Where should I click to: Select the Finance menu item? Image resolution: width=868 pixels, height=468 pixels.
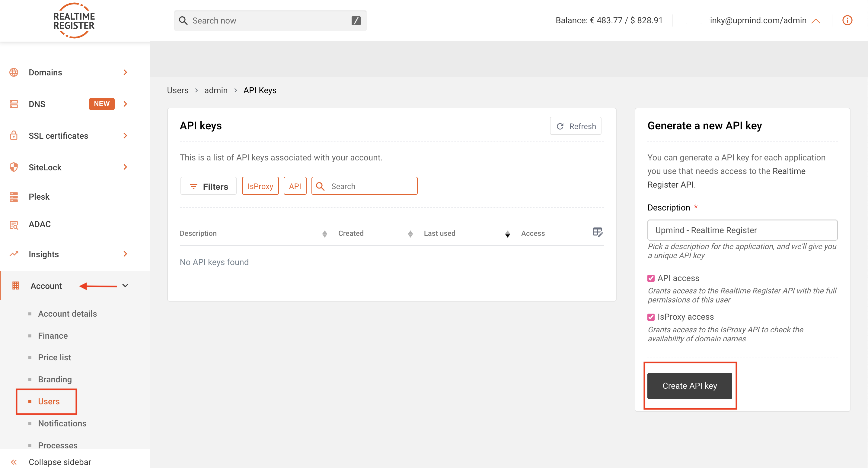click(x=53, y=335)
